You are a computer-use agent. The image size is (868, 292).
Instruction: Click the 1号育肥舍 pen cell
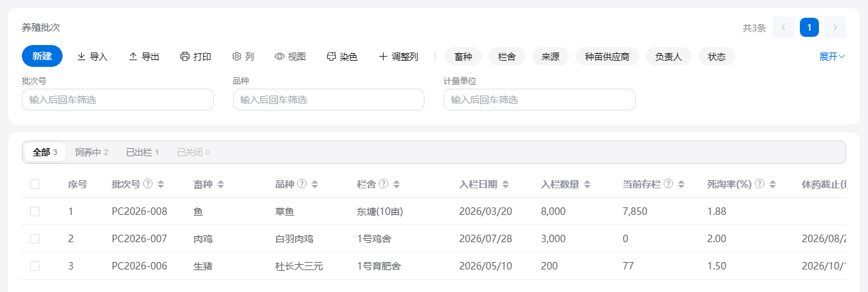pos(379,266)
